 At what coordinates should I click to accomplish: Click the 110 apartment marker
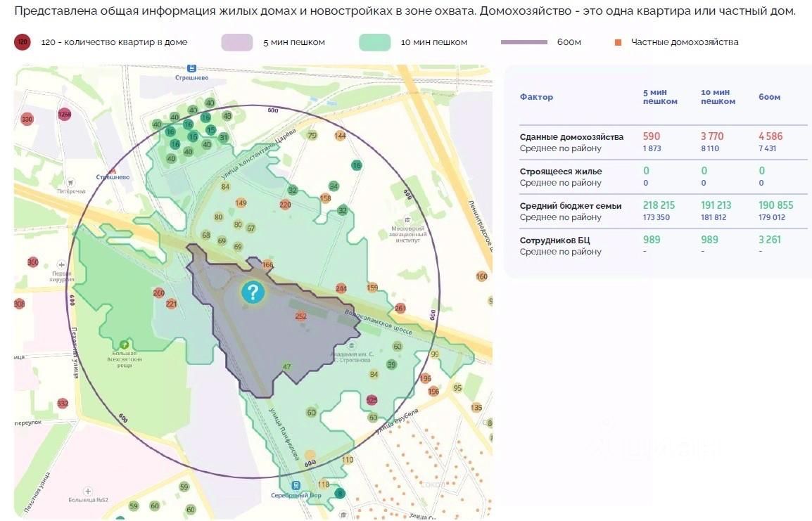pos(348,459)
